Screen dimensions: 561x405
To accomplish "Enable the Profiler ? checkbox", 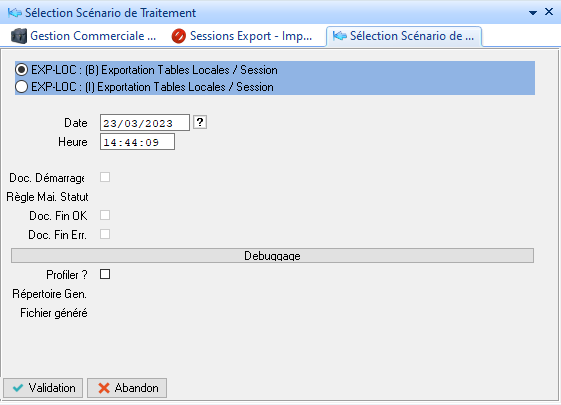I will pos(105,274).
